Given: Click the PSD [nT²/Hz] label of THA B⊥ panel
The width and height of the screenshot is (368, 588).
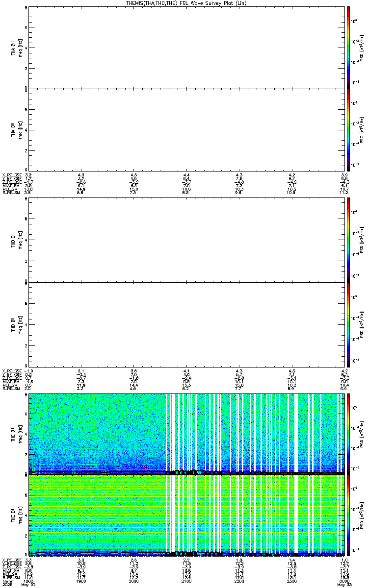Looking at the screenshot, I should (362, 48).
